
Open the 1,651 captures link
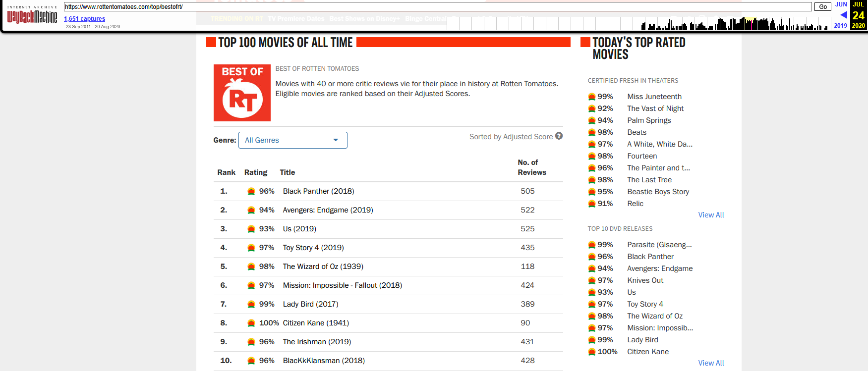click(x=84, y=19)
